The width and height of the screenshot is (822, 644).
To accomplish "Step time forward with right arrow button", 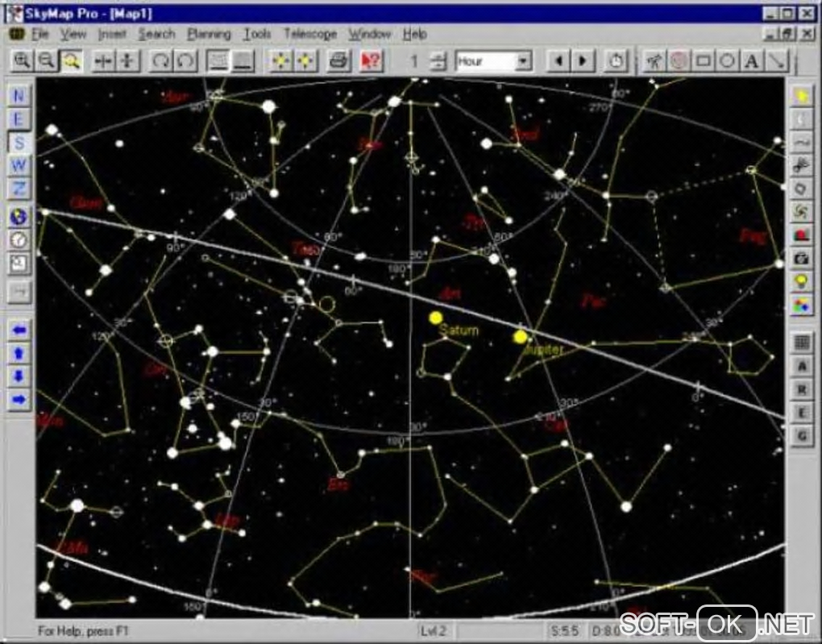I will pyautogui.click(x=583, y=60).
